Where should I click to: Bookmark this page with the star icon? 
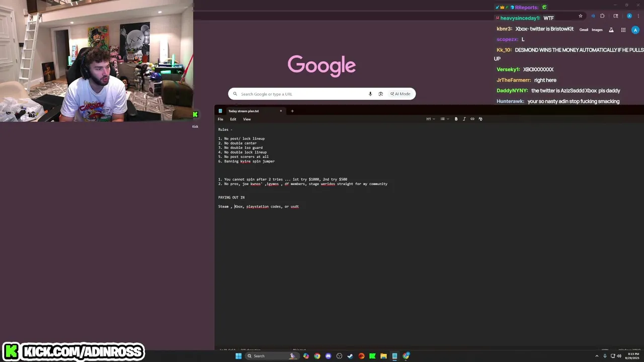tap(581, 16)
